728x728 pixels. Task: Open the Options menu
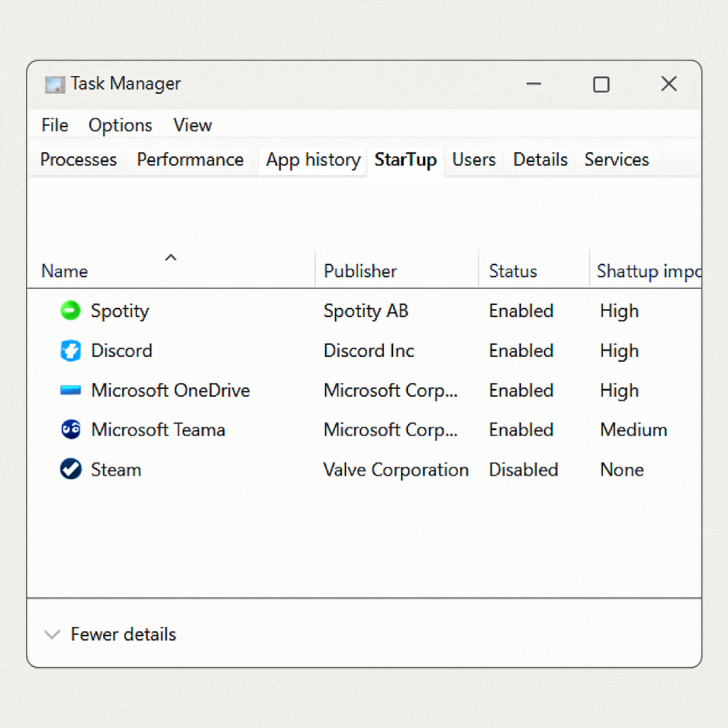tap(120, 125)
